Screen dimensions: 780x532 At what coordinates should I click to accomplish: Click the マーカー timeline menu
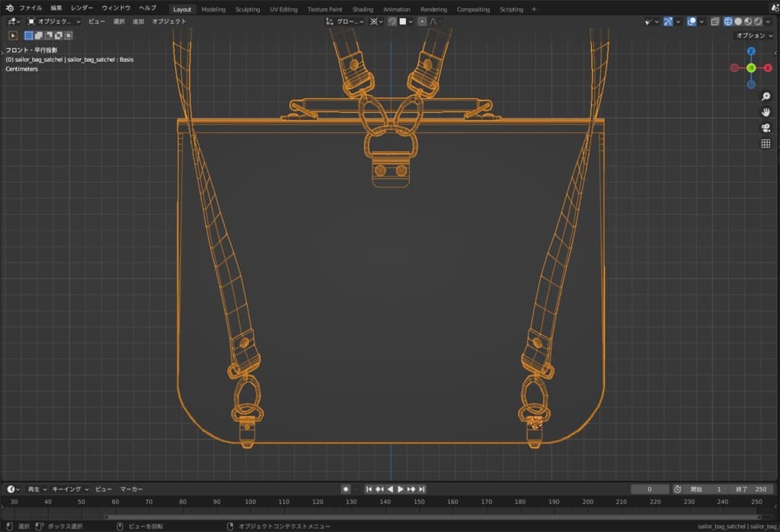pos(132,489)
